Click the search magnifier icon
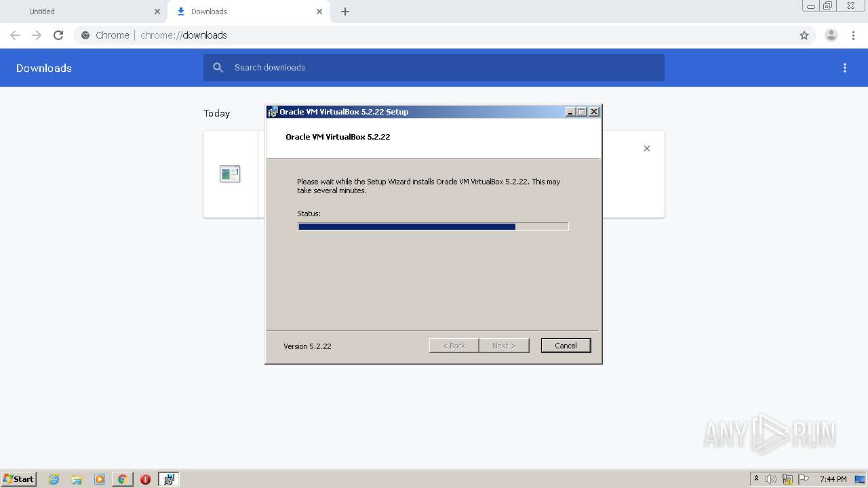The height and width of the screenshot is (488, 868). pyautogui.click(x=218, y=68)
